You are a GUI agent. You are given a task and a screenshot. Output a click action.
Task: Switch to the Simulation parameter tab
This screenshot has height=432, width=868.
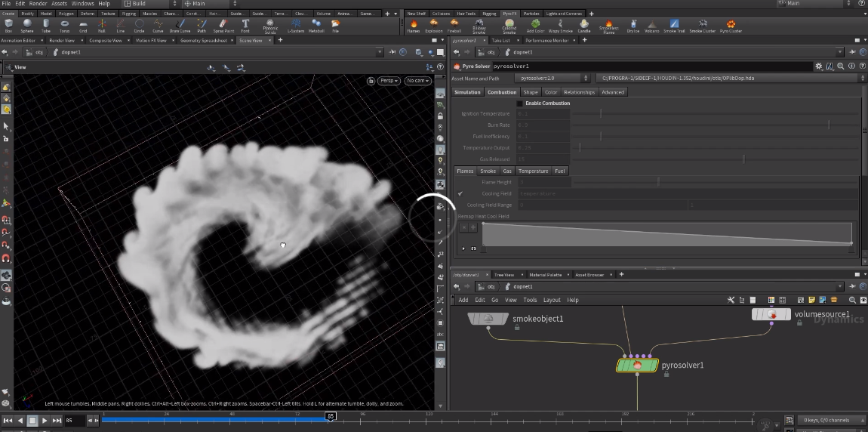(x=467, y=92)
